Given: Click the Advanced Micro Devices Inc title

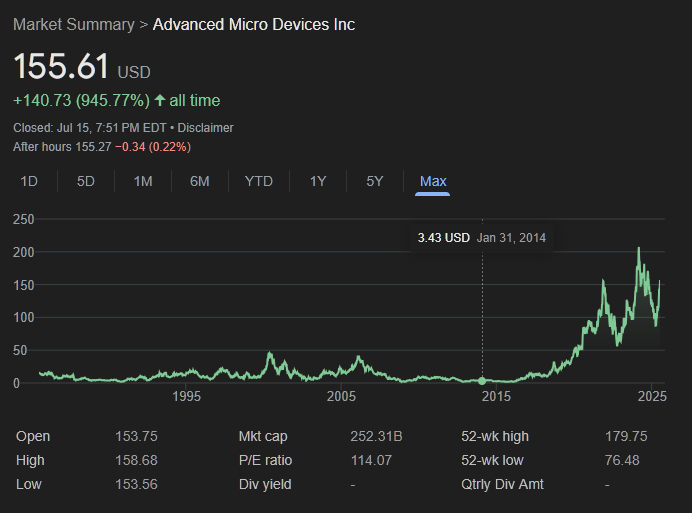Looking at the screenshot, I should pos(254,24).
